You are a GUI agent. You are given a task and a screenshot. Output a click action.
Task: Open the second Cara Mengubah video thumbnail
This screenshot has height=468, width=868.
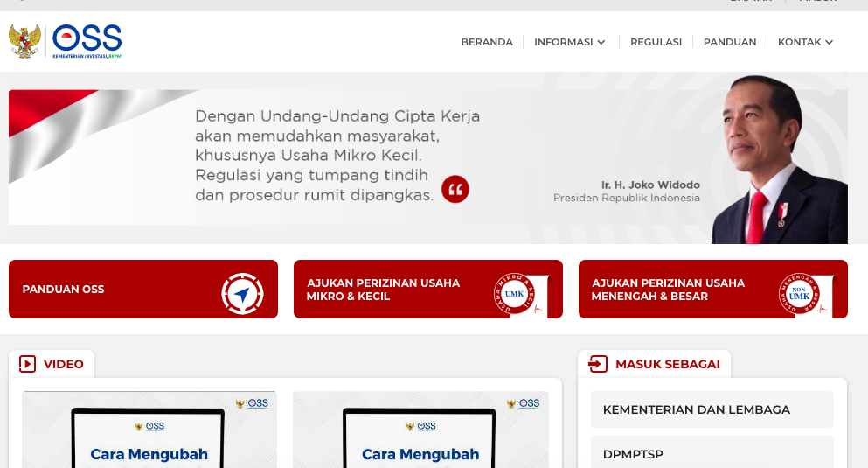pyautogui.click(x=420, y=430)
